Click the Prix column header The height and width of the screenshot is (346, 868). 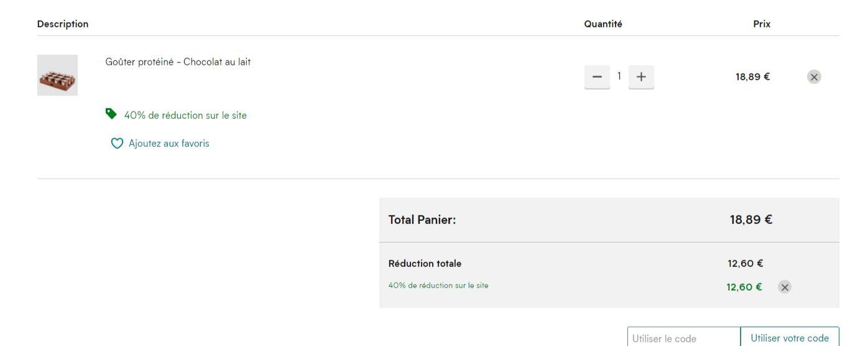(x=762, y=24)
